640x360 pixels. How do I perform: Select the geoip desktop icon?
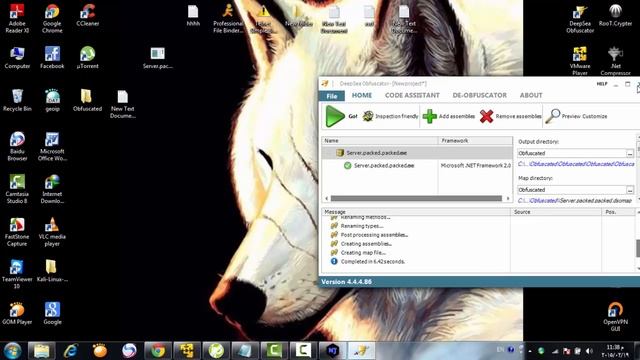point(52,100)
